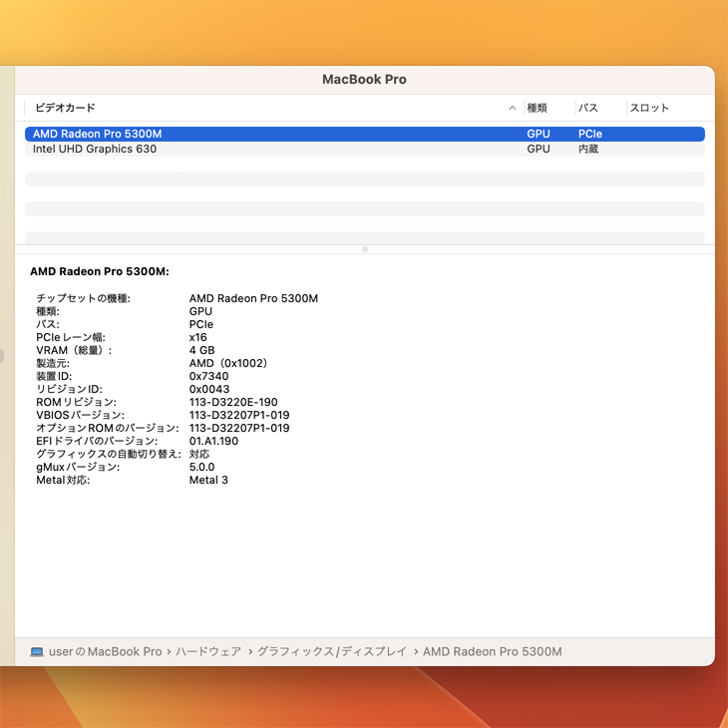Click the Metal対応 value Metal 3
Screen dimensions: 728x728
pos(208,481)
